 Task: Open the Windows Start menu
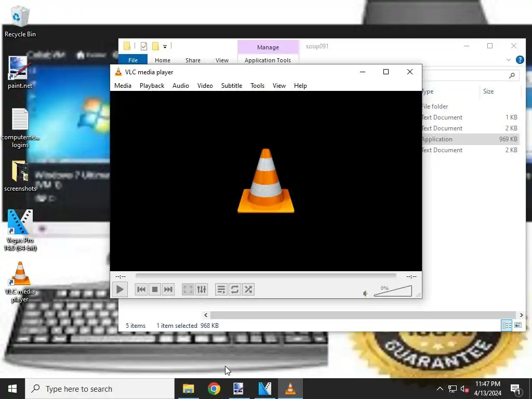(x=12, y=389)
